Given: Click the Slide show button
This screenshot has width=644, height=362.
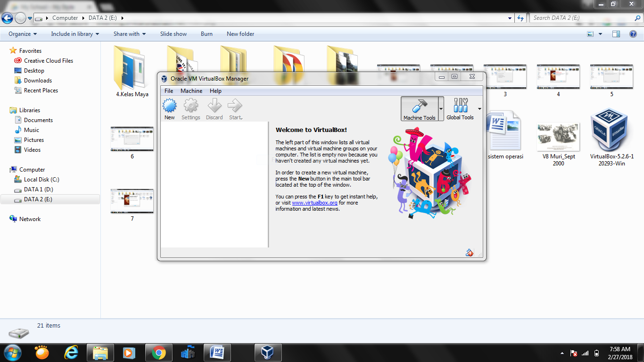Looking at the screenshot, I should (x=173, y=34).
